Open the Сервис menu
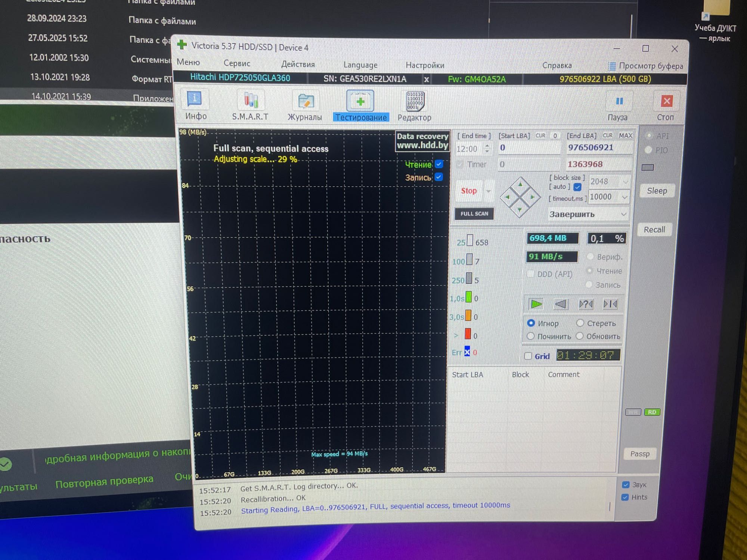The width and height of the screenshot is (747, 560). pyautogui.click(x=237, y=63)
